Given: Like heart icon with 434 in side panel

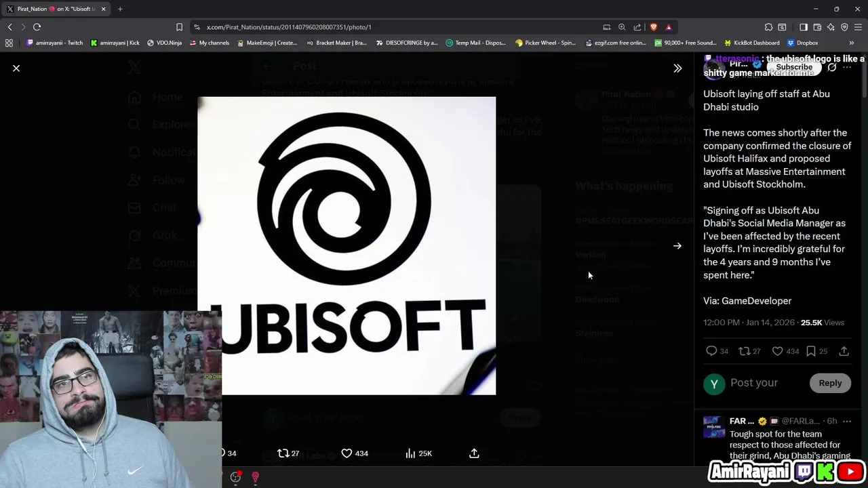Looking at the screenshot, I should [x=785, y=351].
